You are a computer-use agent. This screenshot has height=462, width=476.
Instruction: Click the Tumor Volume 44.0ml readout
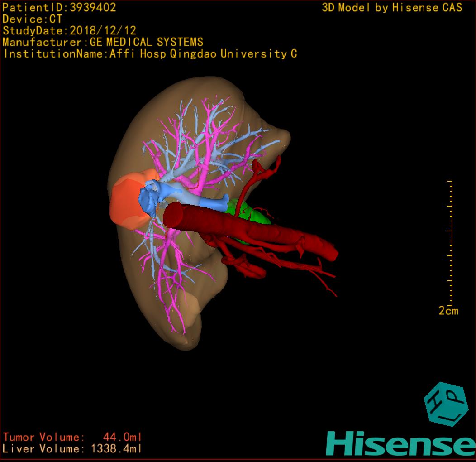pyautogui.click(x=72, y=437)
